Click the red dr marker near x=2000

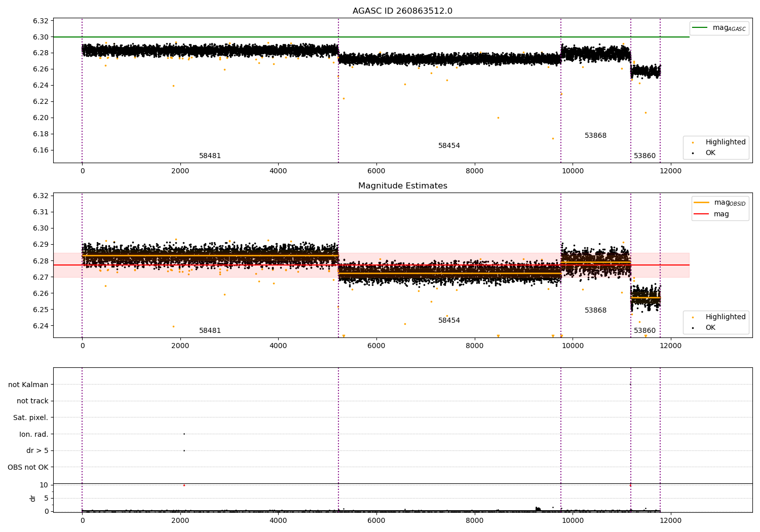184,485
